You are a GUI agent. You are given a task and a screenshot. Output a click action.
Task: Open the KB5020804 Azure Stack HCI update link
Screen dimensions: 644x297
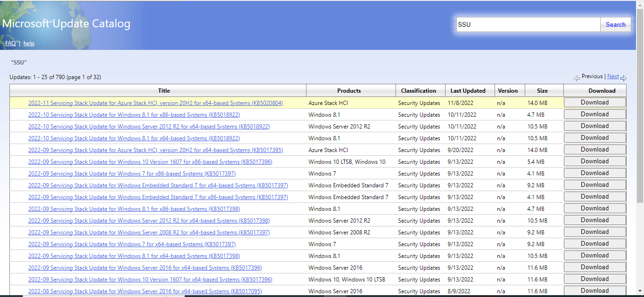click(156, 103)
